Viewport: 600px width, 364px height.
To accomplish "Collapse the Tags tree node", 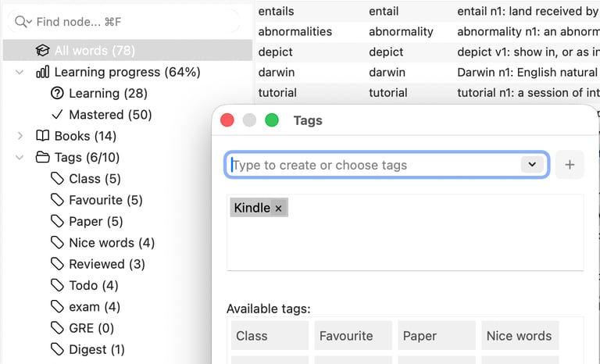I will tap(20, 157).
